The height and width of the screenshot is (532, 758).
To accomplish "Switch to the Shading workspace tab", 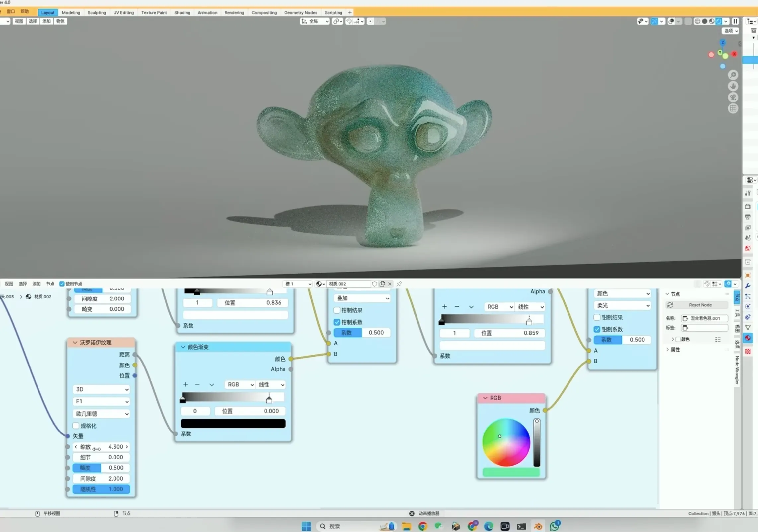I will coord(182,12).
